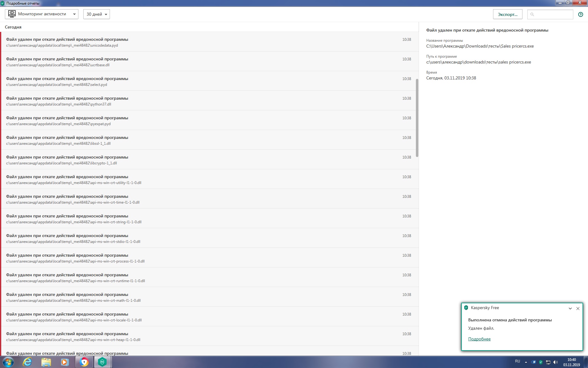Image resolution: width=588 pixels, height=368 pixels.
Task: Click the Экспорт button
Action: [x=507, y=14]
